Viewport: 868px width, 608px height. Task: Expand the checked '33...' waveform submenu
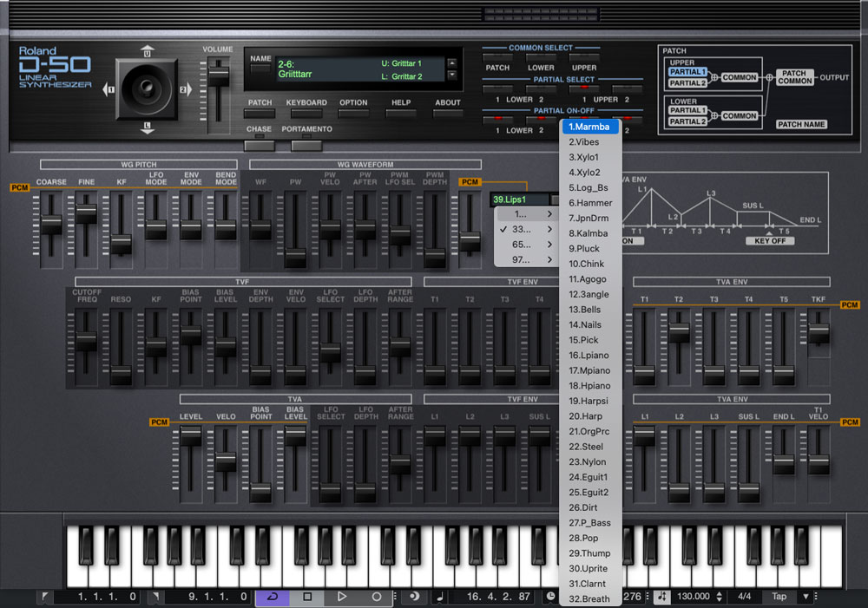[526, 229]
